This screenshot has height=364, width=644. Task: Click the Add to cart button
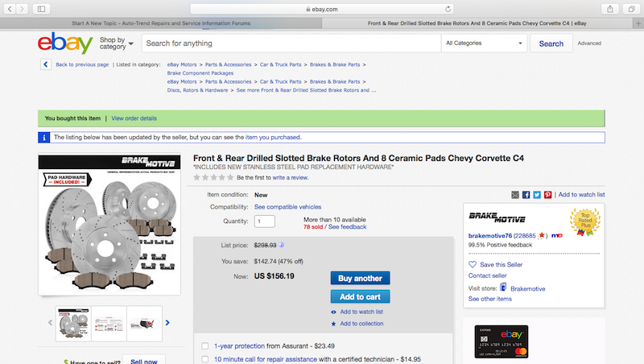coord(360,296)
